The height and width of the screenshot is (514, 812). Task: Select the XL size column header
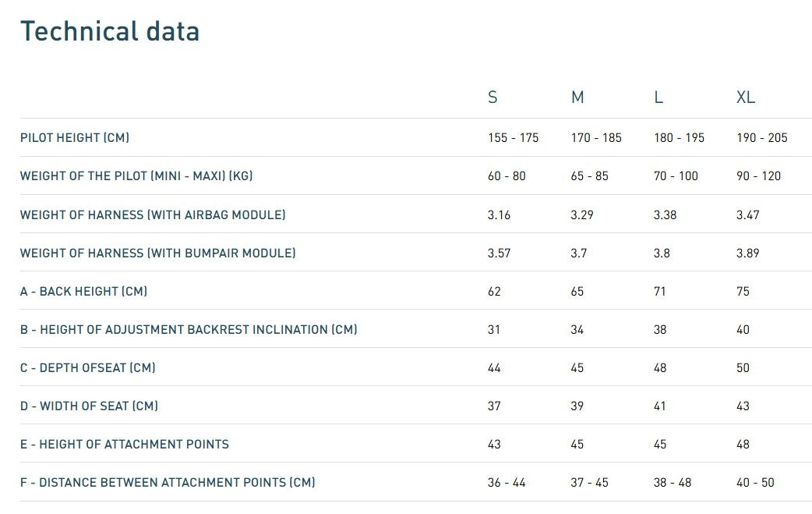(746, 97)
